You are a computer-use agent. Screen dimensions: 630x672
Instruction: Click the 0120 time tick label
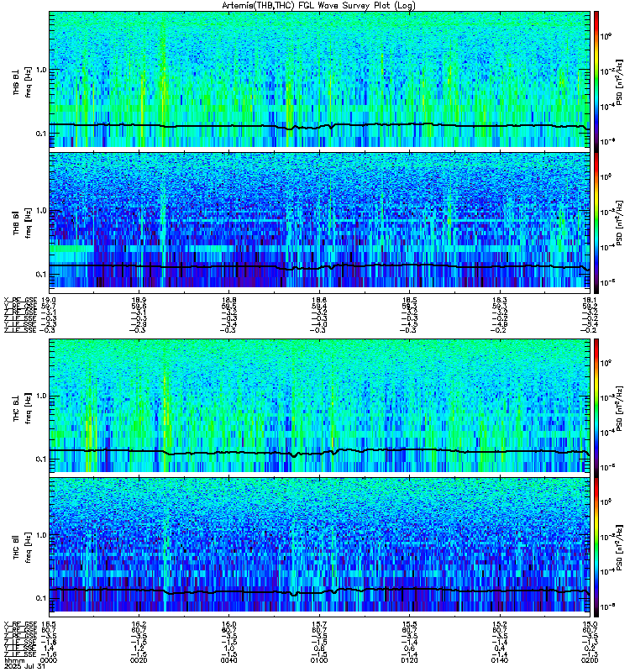tap(409, 660)
